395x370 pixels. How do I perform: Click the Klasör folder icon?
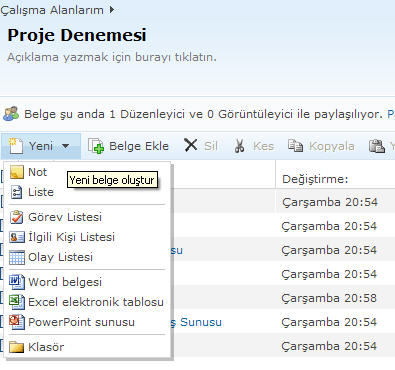(17, 347)
